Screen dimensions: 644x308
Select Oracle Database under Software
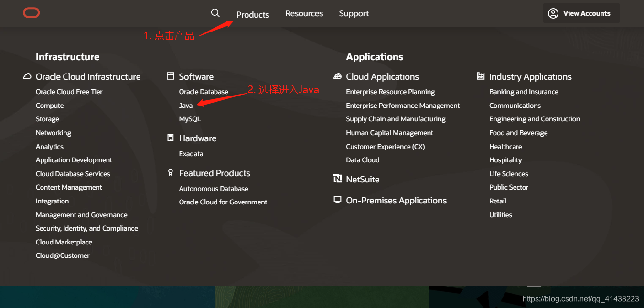[204, 92]
